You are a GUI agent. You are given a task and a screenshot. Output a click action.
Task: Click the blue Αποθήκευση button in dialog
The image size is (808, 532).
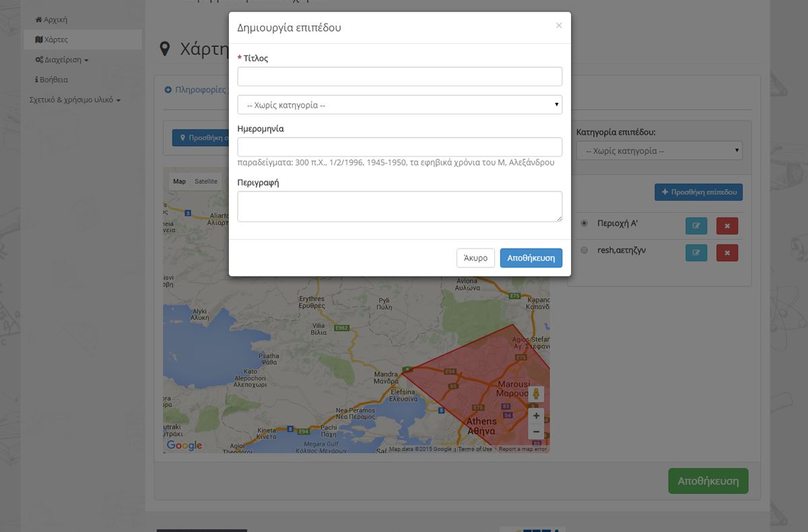point(531,258)
